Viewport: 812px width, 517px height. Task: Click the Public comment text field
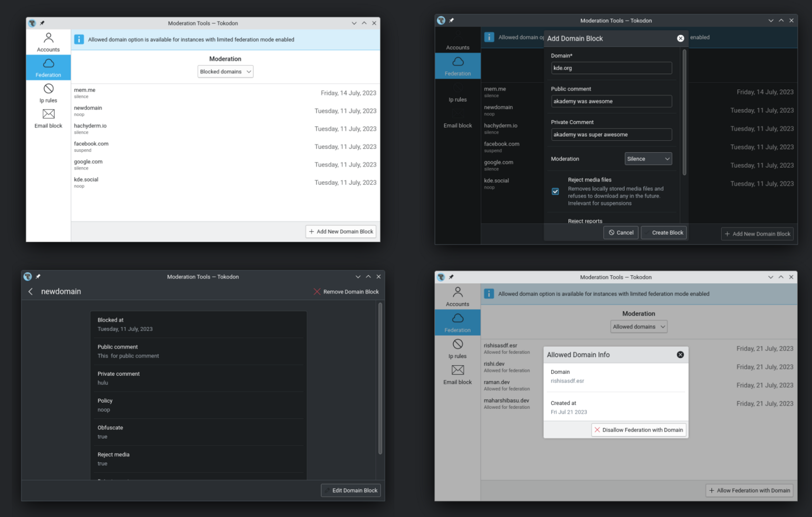(611, 102)
